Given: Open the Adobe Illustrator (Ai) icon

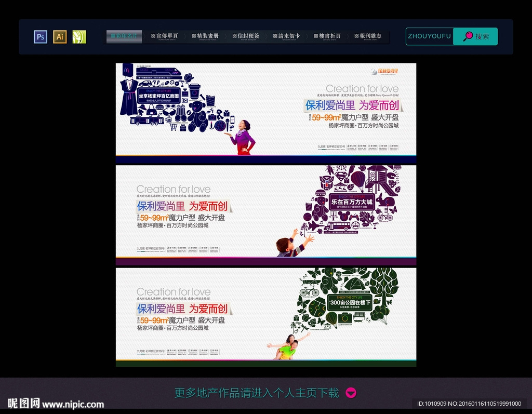Looking at the screenshot, I should click(x=60, y=36).
